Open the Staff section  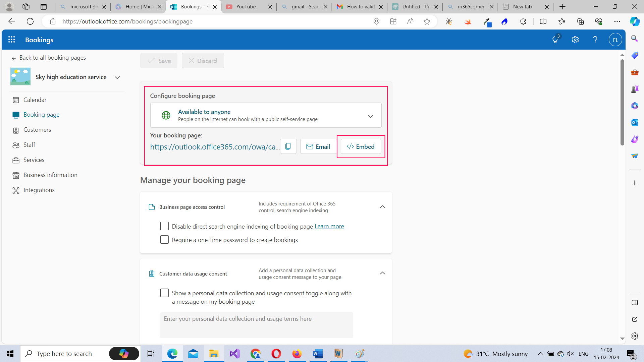click(29, 144)
